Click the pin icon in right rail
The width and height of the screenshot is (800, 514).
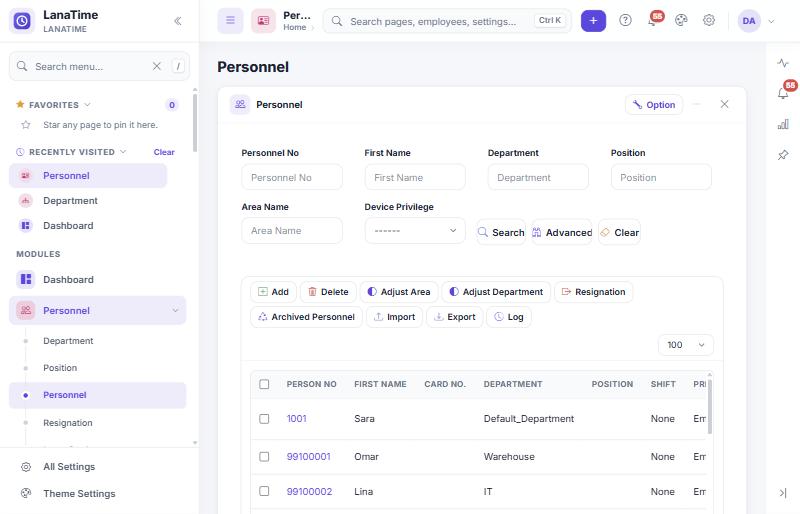pyautogui.click(x=783, y=155)
